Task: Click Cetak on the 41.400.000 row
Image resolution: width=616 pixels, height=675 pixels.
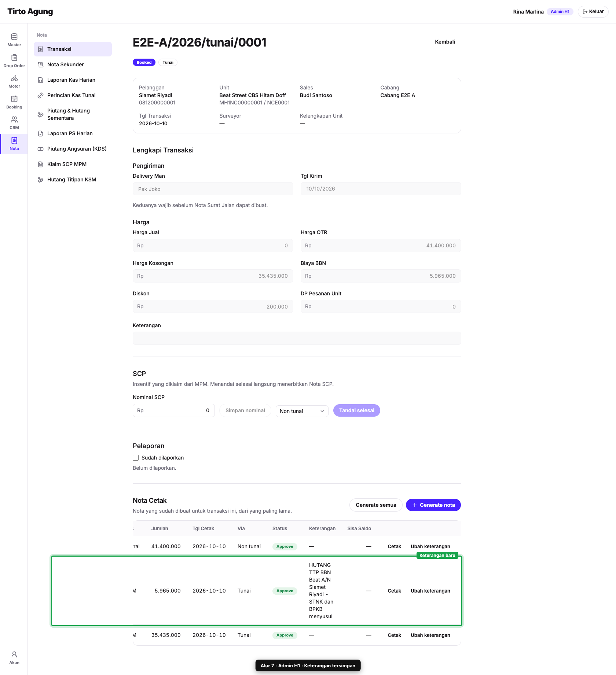Action: coord(394,546)
